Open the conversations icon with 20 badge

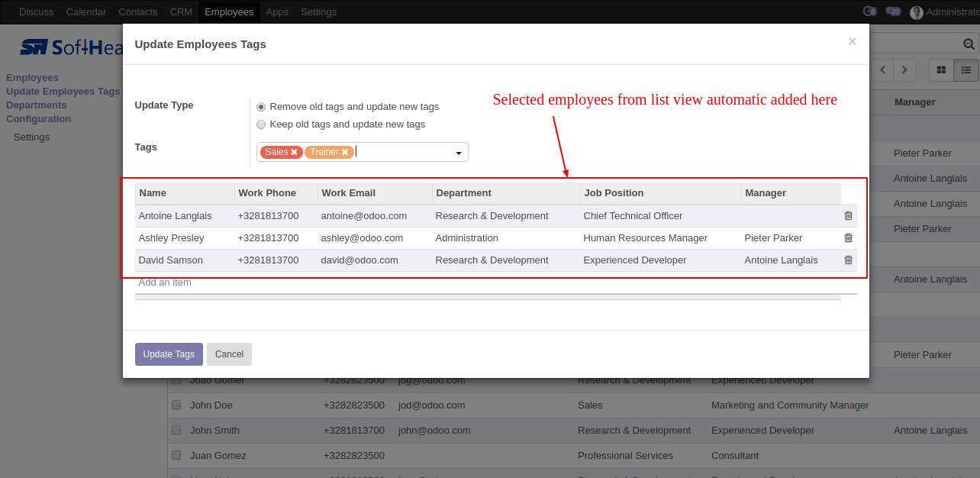pyautogui.click(x=893, y=11)
